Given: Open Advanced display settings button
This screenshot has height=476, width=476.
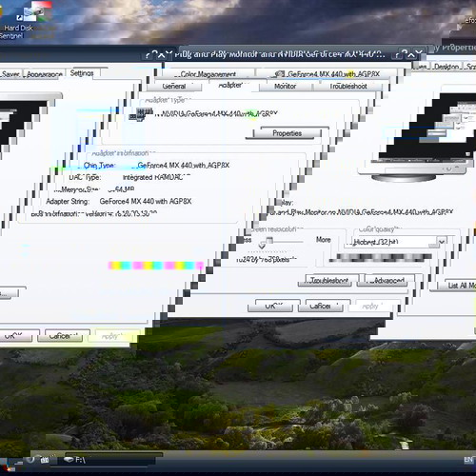Looking at the screenshot, I should coord(387,281).
